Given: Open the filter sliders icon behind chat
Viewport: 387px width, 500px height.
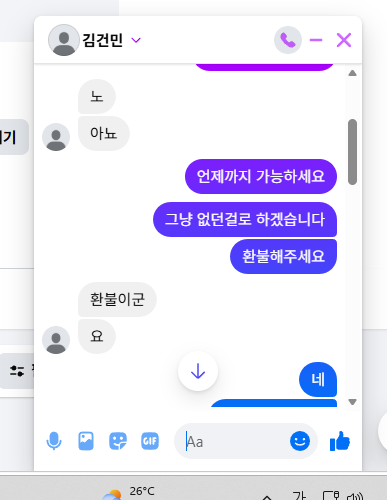Looking at the screenshot, I should [x=17, y=371].
